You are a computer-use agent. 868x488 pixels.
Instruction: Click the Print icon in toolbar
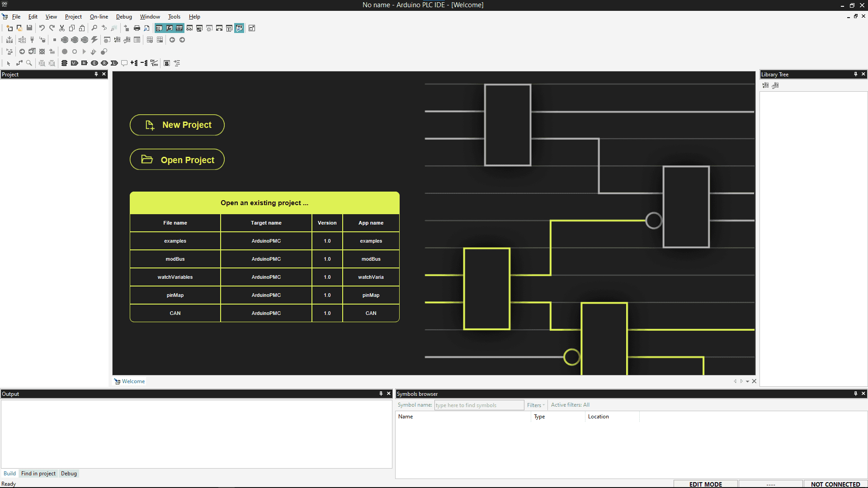click(137, 28)
